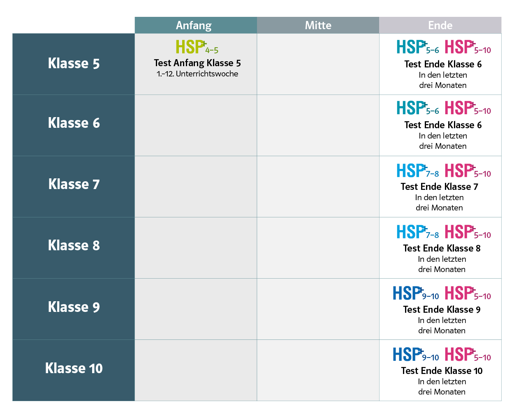514x420 pixels.
Task: Select the Klasse 6 row label
Action: coord(74,125)
